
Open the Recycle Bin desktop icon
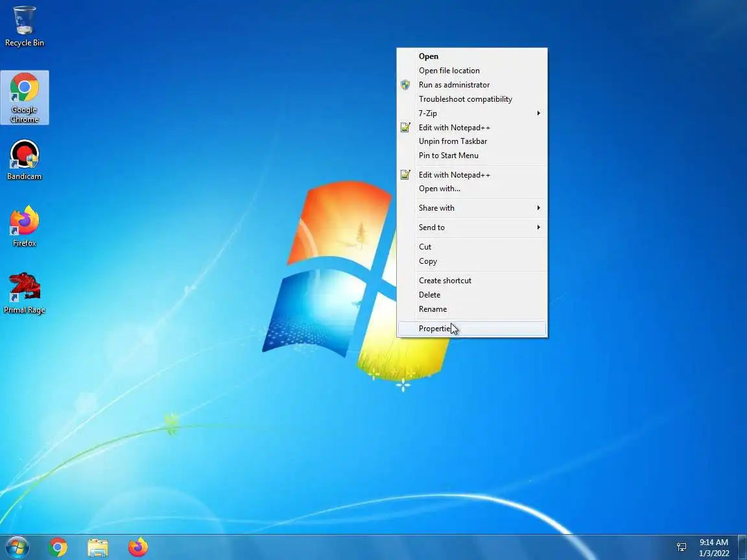[24, 26]
